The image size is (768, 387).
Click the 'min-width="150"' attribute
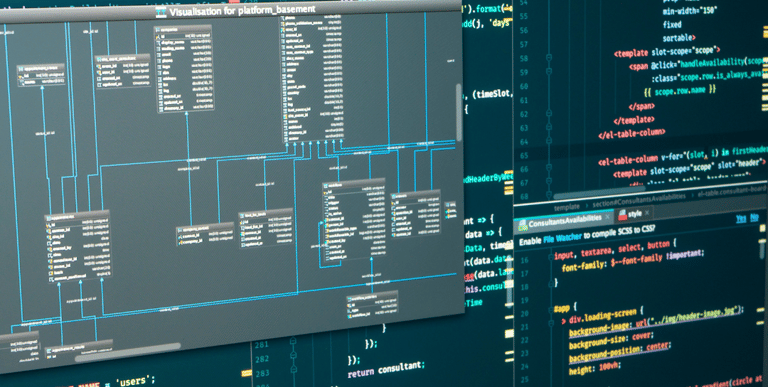point(690,10)
